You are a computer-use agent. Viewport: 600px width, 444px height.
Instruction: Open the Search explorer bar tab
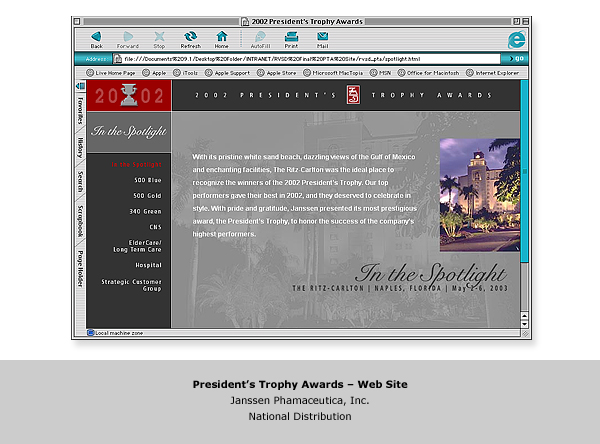(80, 181)
